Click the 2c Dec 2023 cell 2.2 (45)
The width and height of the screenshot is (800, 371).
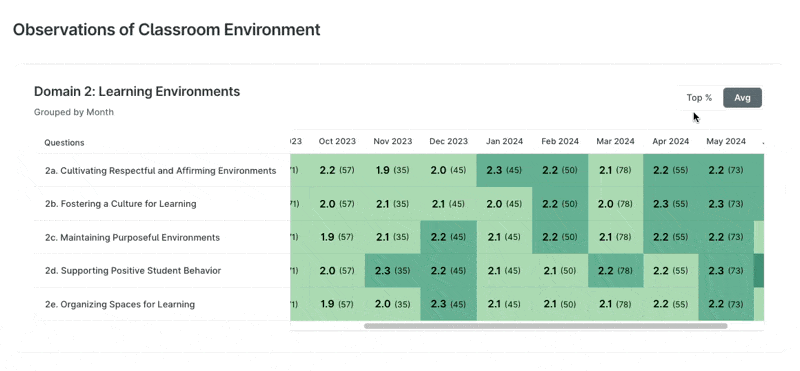(448, 237)
